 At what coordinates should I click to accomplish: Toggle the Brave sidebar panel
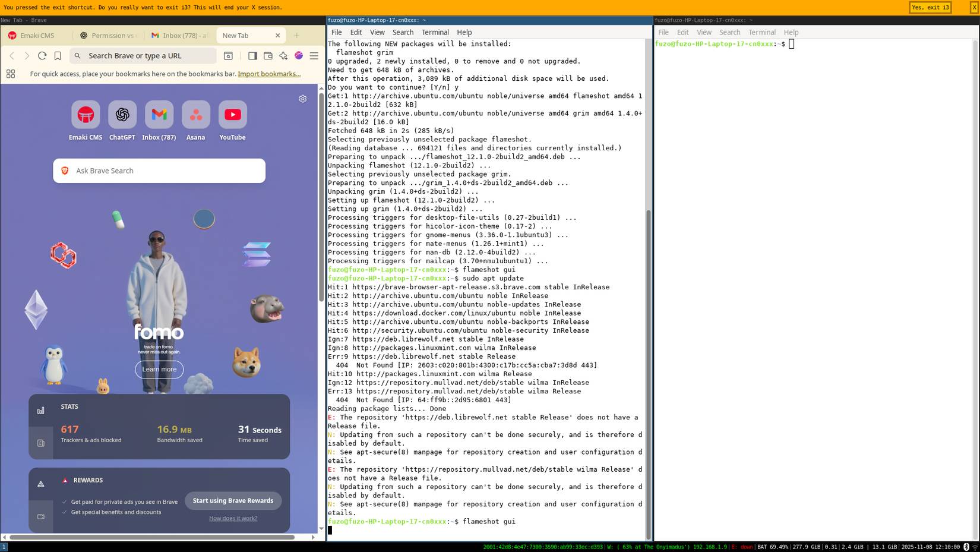point(252,55)
